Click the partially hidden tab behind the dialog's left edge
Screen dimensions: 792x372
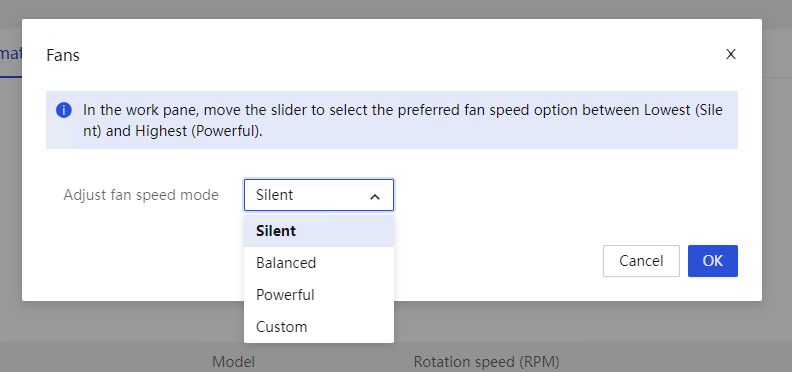point(11,54)
